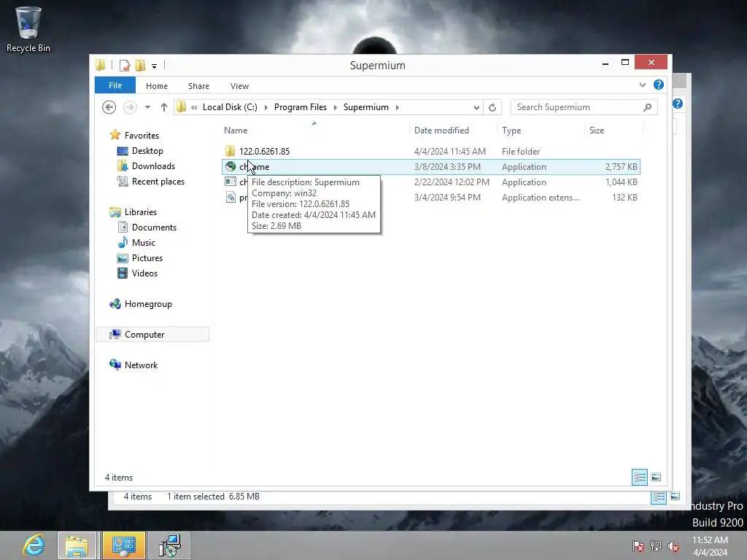Click New folder icon in quick access toolbar

(140, 65)
